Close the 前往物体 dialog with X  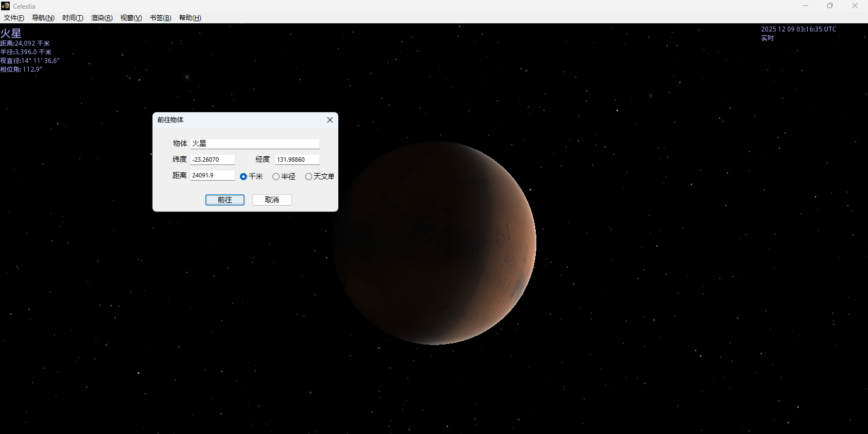[330, 120]
